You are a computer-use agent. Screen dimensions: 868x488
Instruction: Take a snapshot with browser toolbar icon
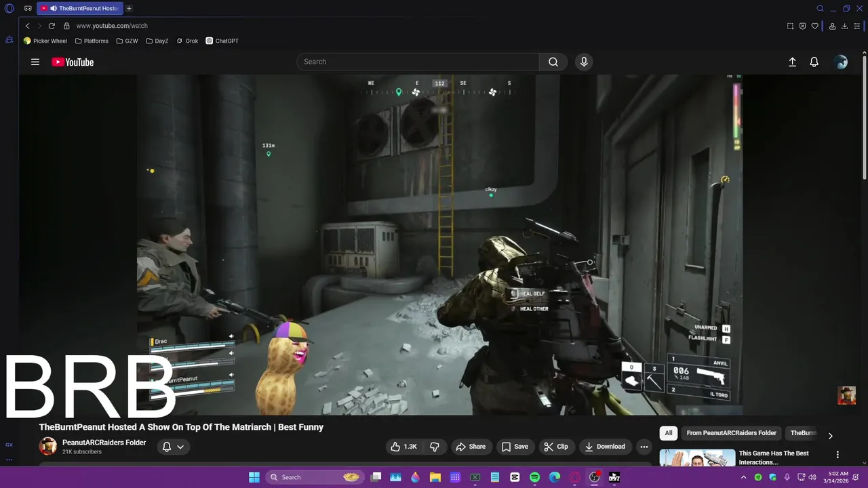790,26
